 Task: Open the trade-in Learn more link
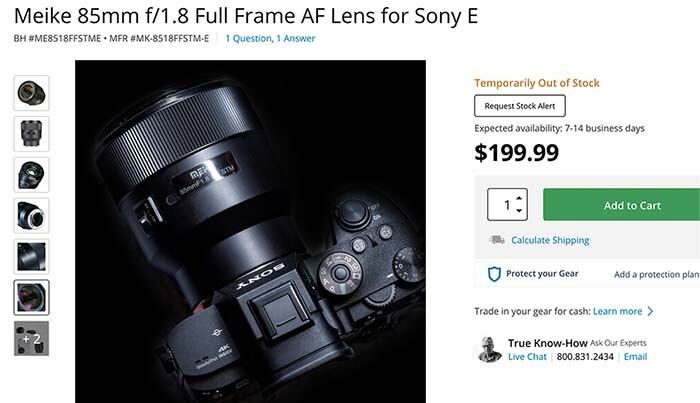click(x=617, y=311)
